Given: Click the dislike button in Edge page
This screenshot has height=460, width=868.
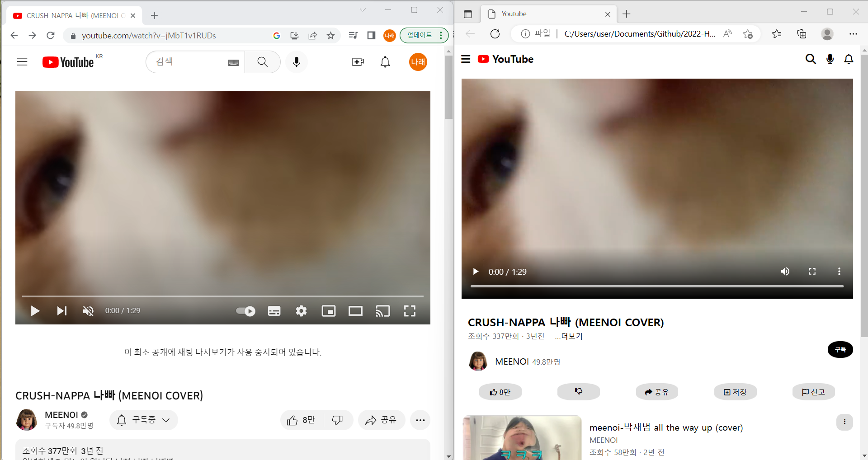Looking at the screenshot, I should coord(579,392).
